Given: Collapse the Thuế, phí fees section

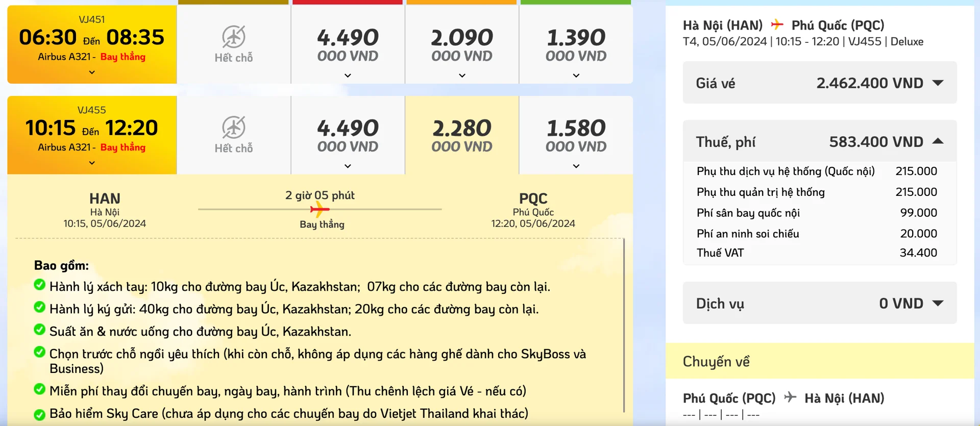Looking at the screenshot, I should click(x=938, y=141).
